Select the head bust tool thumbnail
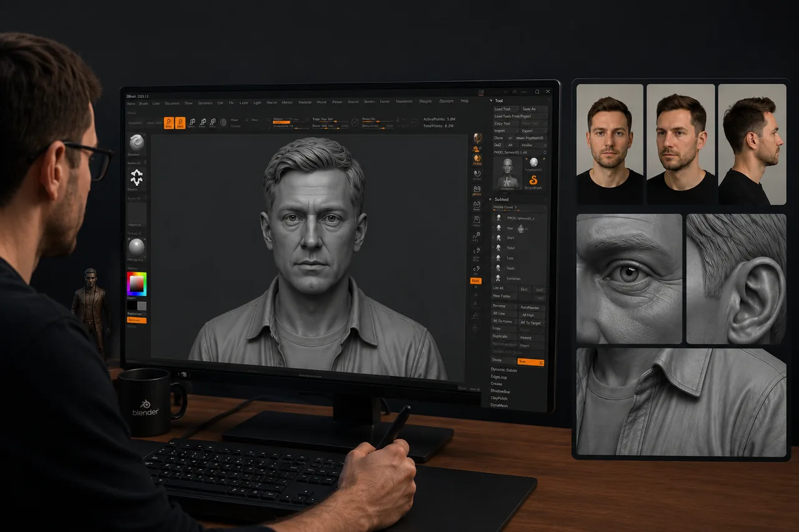The image size is (799, 532). (x=507, y=173)
